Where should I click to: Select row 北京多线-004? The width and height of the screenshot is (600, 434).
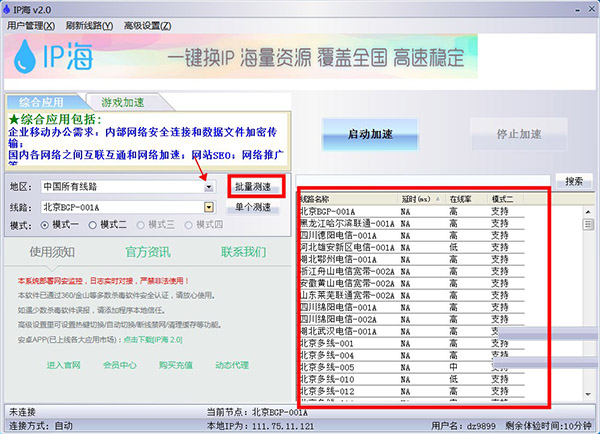(x=412, y=356)
